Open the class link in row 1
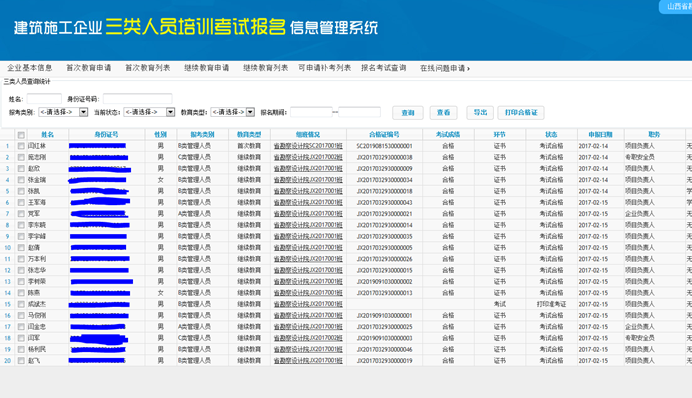 (x=308, y=146)
